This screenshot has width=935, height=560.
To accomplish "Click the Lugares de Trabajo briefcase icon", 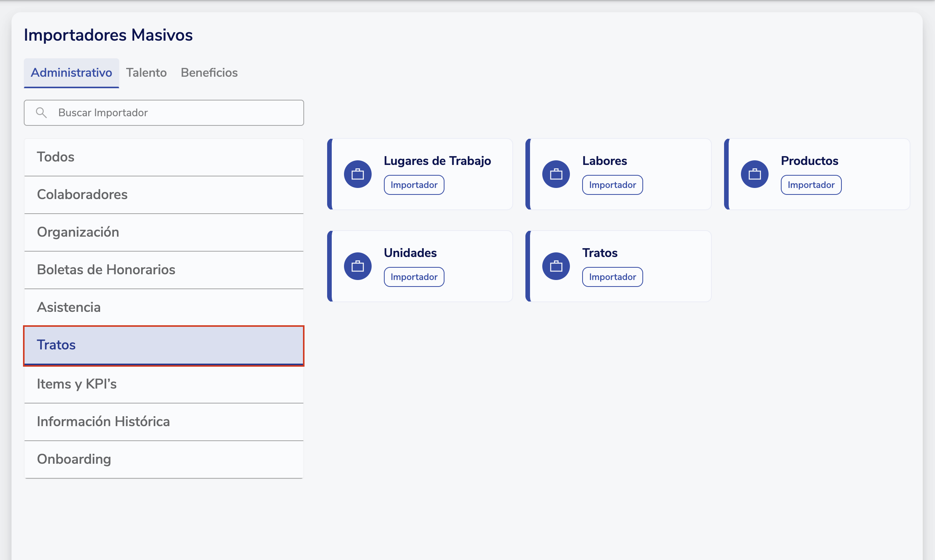I will pos(357,174).
